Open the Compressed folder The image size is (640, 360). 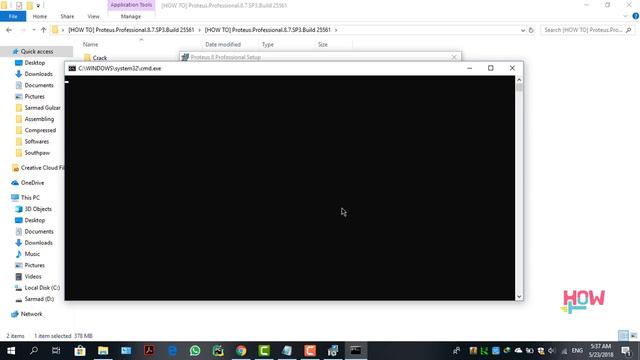[x=40, y=130]
